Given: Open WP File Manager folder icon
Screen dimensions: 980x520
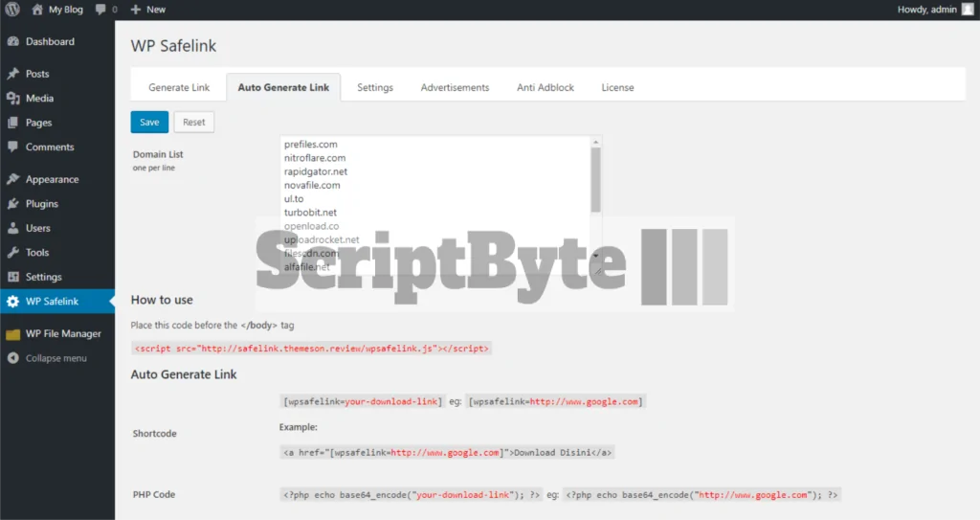Looking at the screenshot, I should tap(12, 334).
